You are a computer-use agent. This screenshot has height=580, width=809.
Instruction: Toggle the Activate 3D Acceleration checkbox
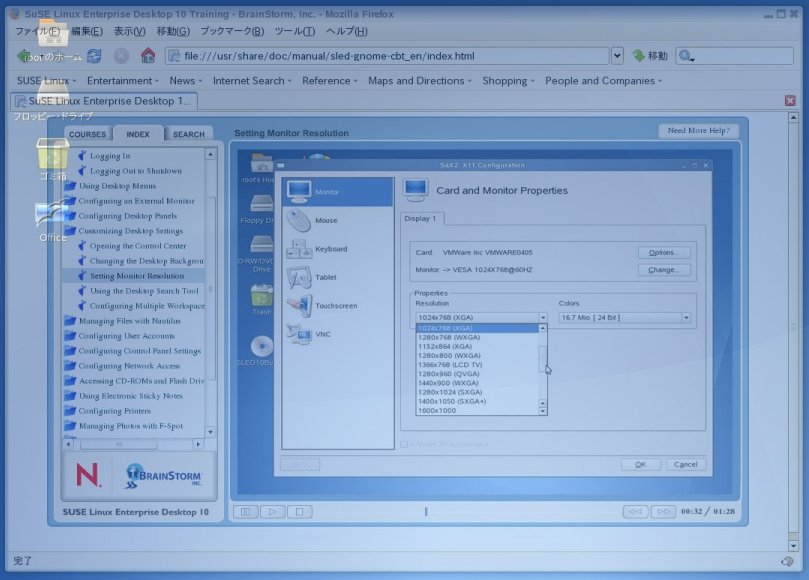405,444
